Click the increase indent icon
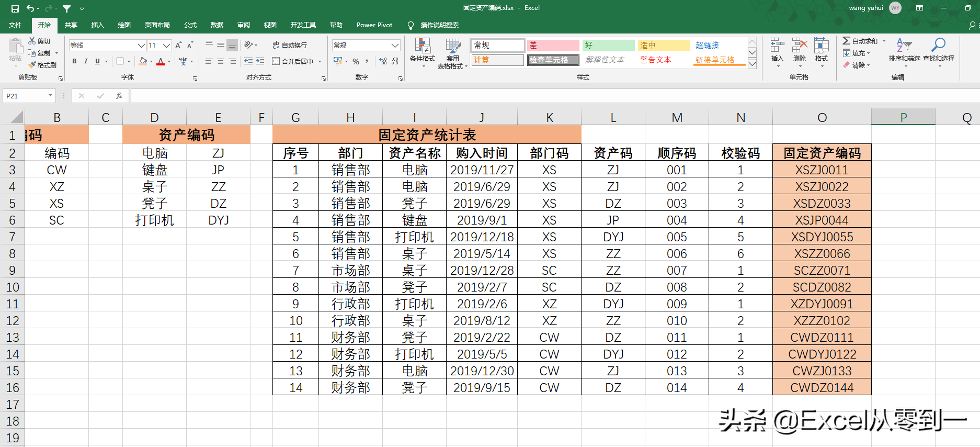The width and height of the screenshot is (980, 447). [260, 61]
